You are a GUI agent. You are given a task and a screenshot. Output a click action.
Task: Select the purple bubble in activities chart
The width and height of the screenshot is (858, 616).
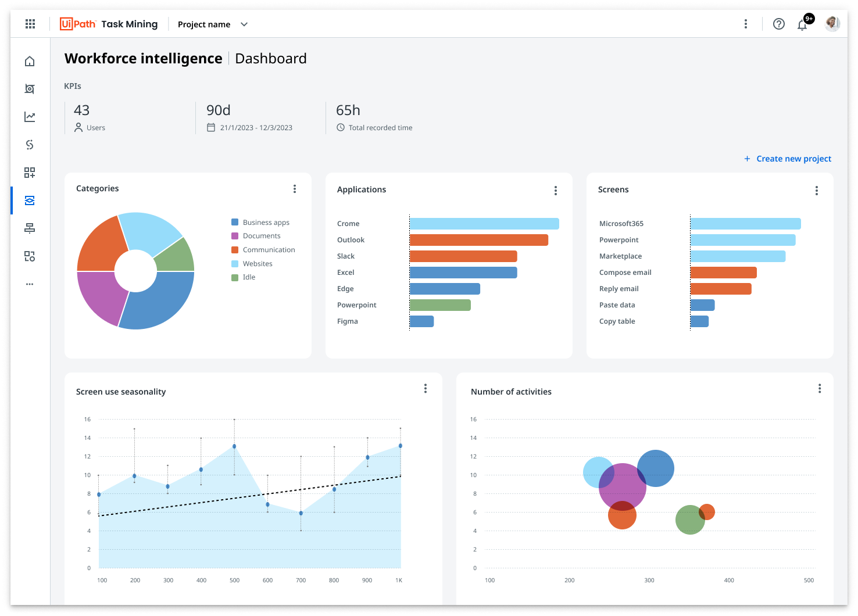[x=623, y=486]
